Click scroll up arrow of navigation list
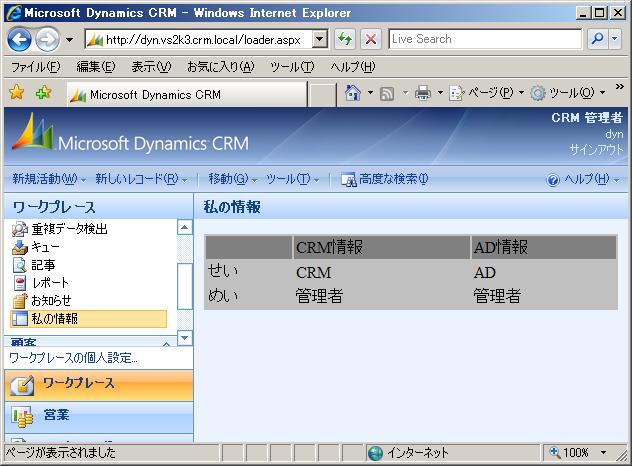The height and width of the screenshot is (466, 632). point(185,227)
